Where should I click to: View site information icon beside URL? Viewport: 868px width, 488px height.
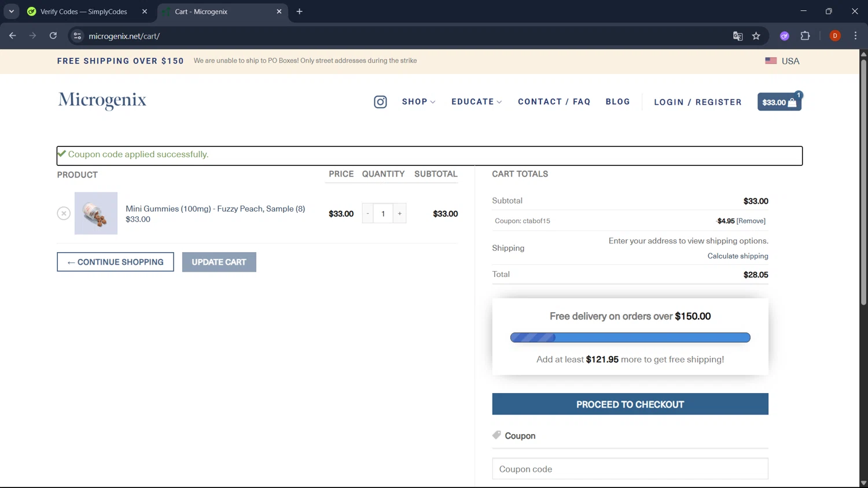pyautogui.click(x=77, y=36)
